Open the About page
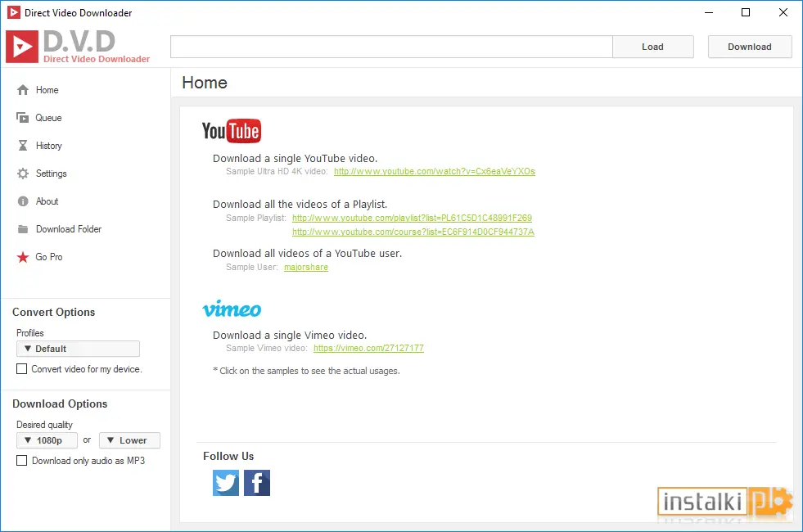This screenshot has width=803, height=532. pyautogui.click(x=47, y=201)
